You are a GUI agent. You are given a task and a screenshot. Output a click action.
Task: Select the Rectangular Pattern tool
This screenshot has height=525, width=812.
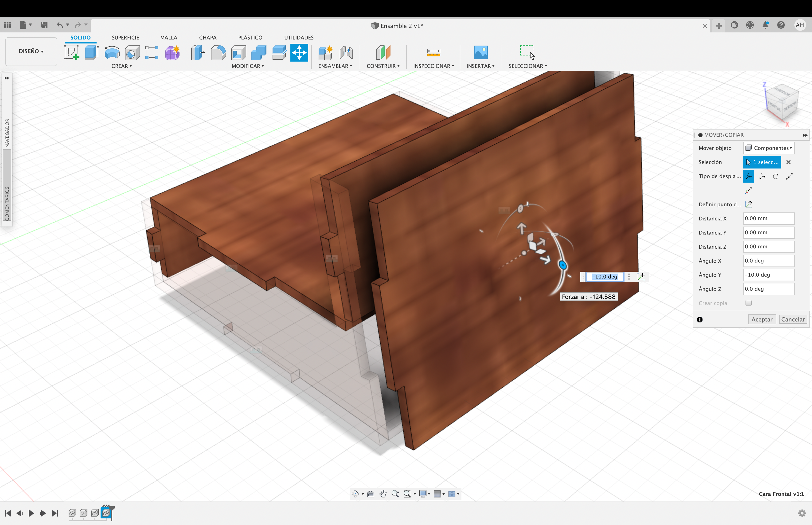[152, 52]
